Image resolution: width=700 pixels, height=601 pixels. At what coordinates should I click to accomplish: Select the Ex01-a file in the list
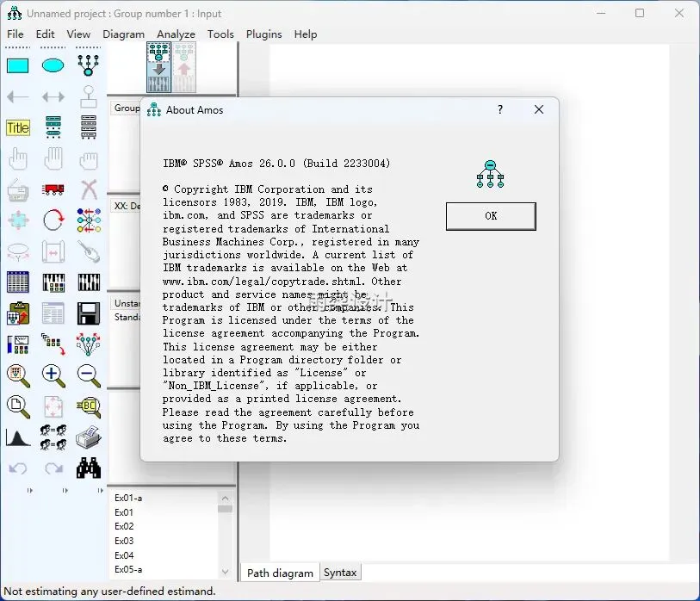[128, 498]
